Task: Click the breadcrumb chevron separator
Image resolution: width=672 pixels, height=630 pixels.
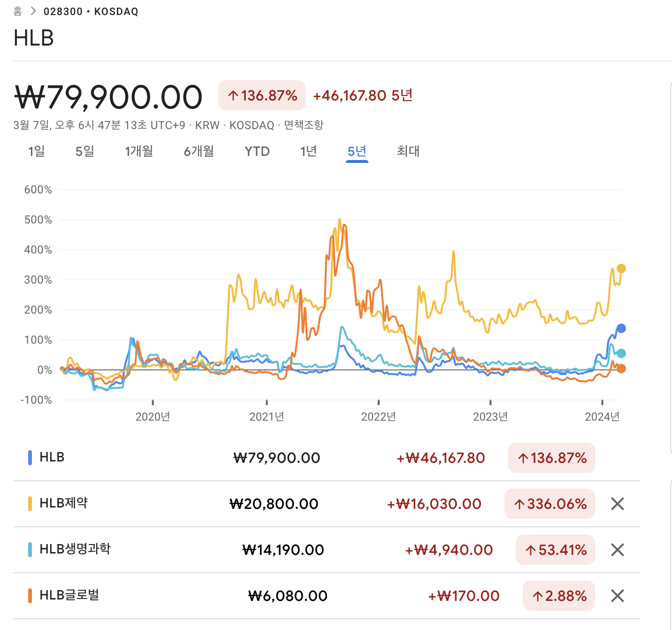Action: tap(33, 11)
